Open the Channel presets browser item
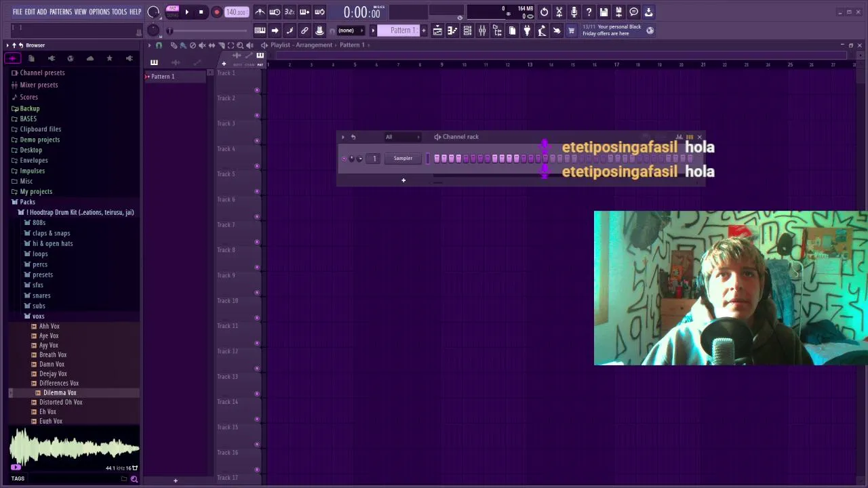Viewport: 868px width, 488px height. point(42,73)
